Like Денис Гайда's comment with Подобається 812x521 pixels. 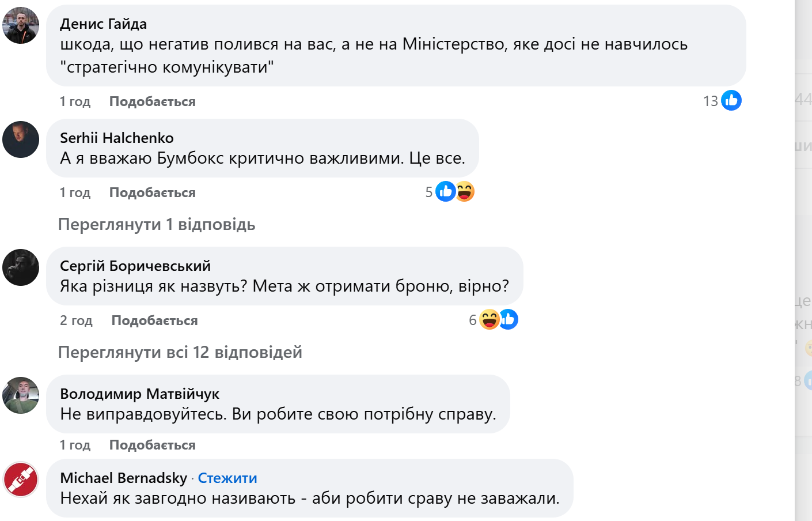[x=152, y=101]
